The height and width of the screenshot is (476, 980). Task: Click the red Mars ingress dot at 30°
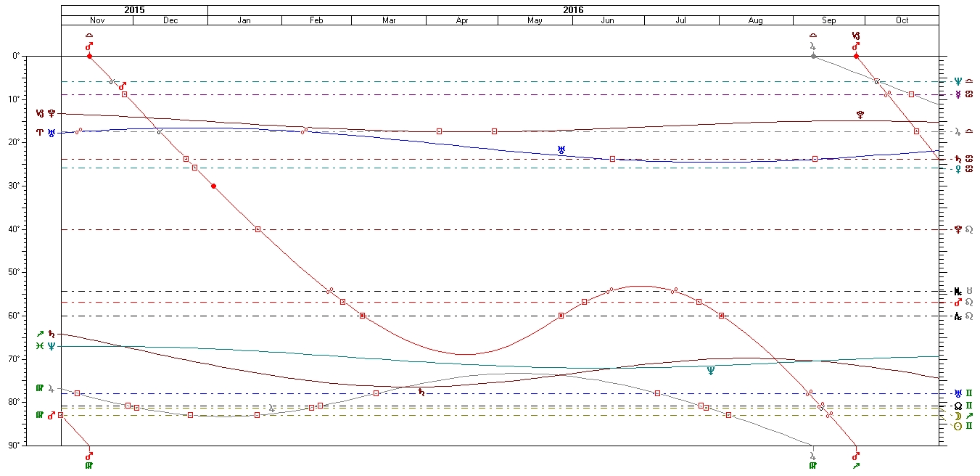tap(213, 186)
